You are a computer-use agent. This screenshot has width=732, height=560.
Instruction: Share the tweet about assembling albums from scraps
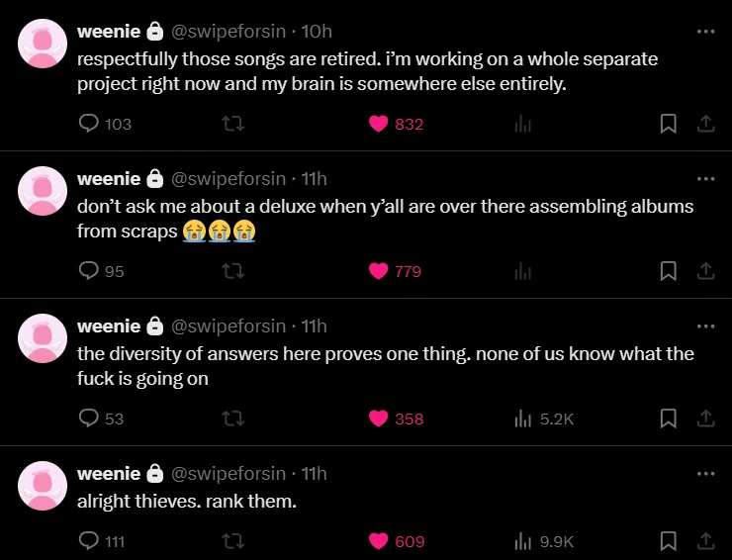tap(706, 271)
